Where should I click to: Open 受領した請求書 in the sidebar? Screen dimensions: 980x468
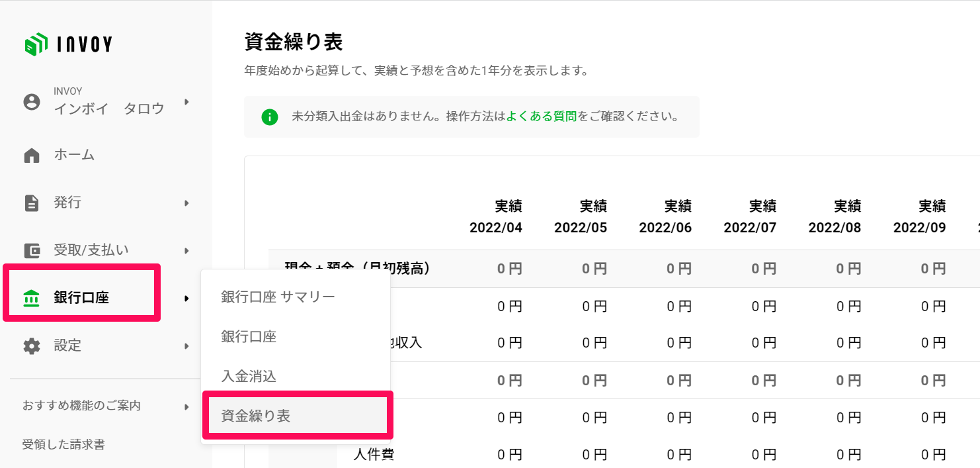pyautogui.click(x=63, y=445)
